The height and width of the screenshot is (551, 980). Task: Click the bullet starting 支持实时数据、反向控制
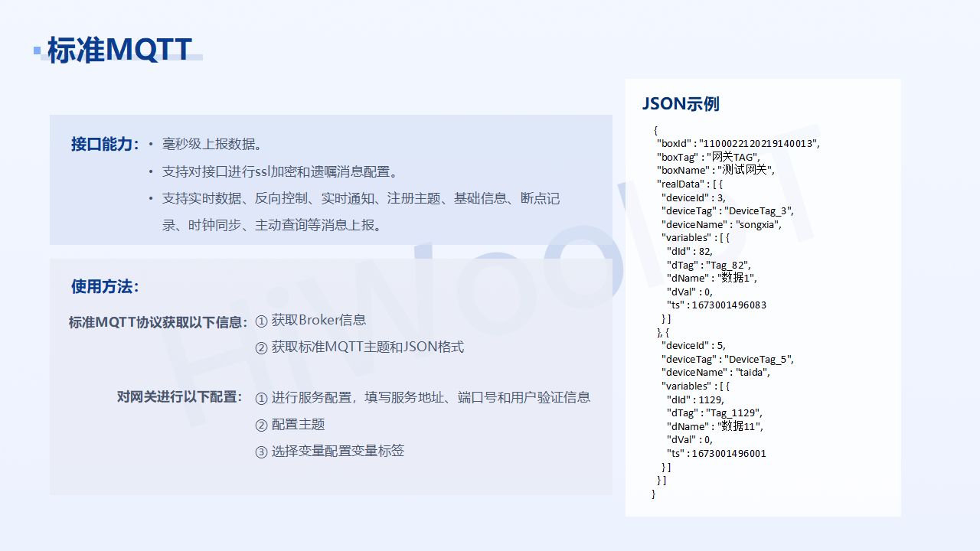click(x=361, y=198)
